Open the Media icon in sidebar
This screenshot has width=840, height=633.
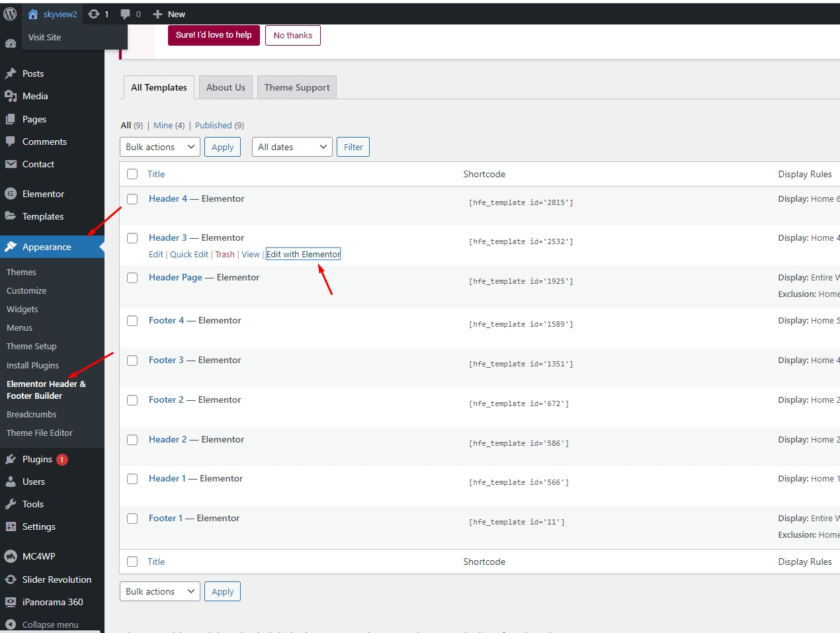pyautogui.click(x=11, y=96)
